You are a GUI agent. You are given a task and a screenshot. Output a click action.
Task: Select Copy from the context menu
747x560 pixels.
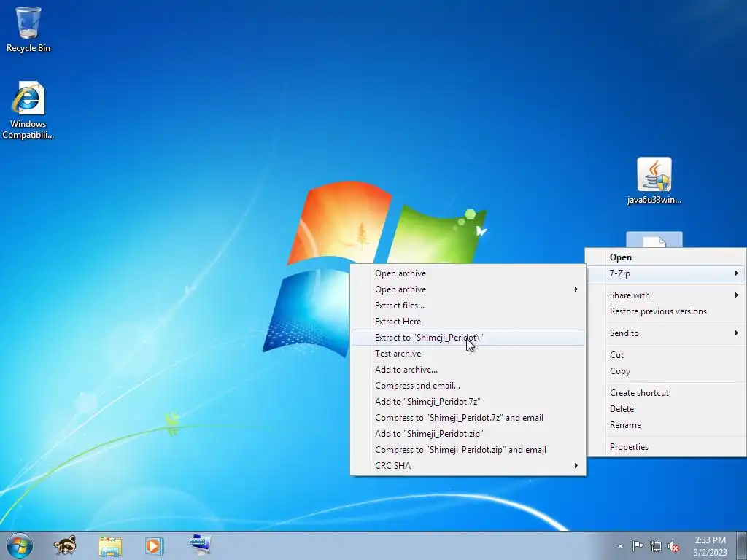pyautogui.click(x=666, y=371)
